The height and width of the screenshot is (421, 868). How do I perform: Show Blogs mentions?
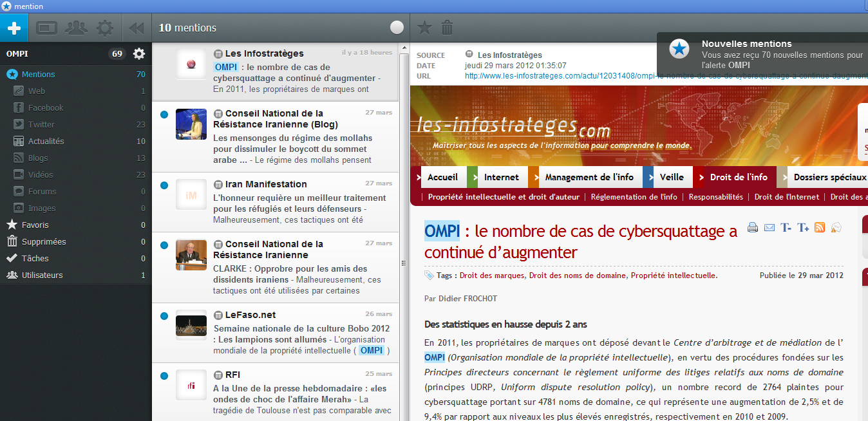pos(76,158)
